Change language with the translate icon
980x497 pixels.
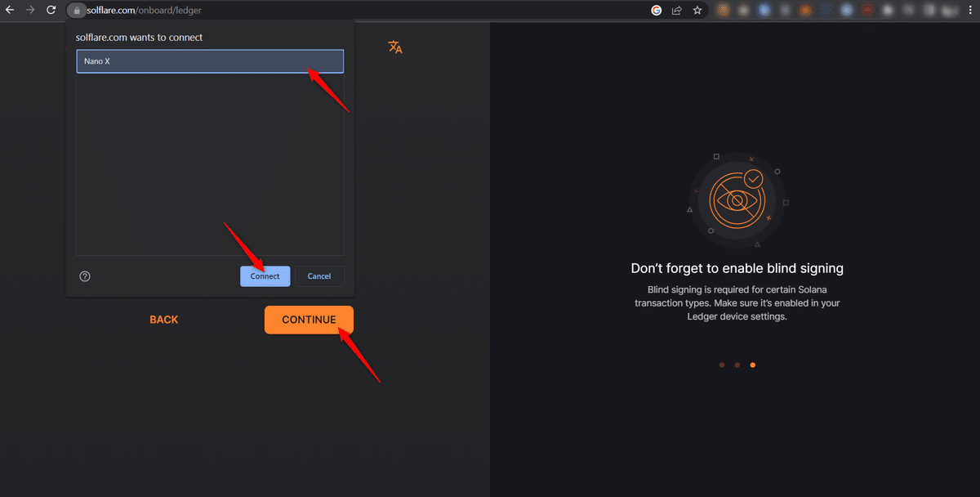click(395, 47)
